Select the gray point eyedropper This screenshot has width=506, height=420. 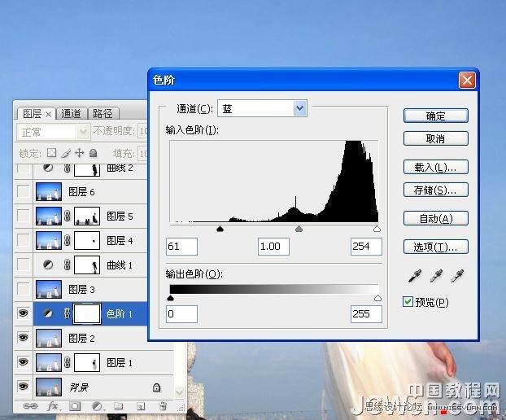436,276
